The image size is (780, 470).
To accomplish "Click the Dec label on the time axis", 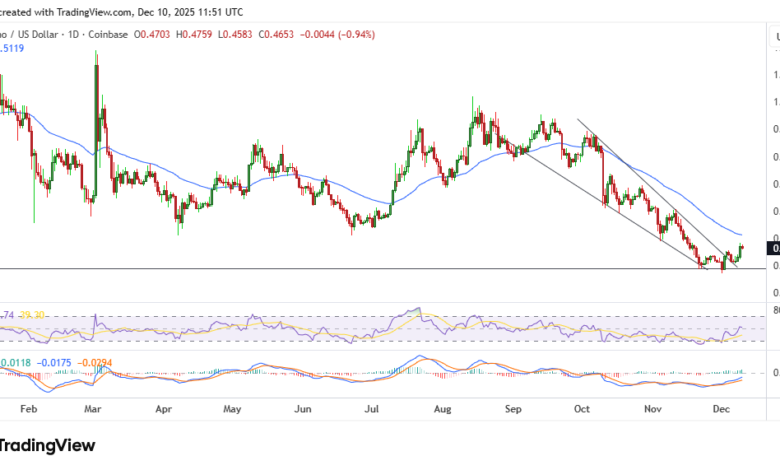I will click(x=721, y=409).
